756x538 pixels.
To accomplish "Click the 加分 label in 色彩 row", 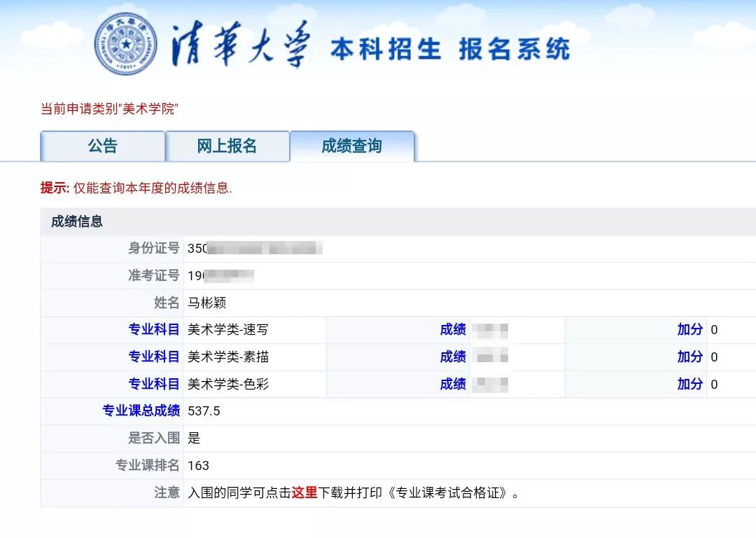I will (690, 384).
